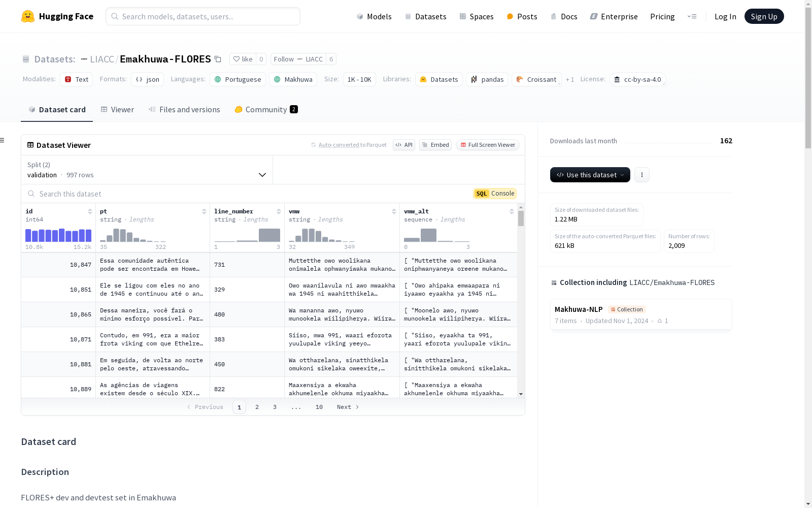Click the LIACC follower count 6

pos(331,59)
